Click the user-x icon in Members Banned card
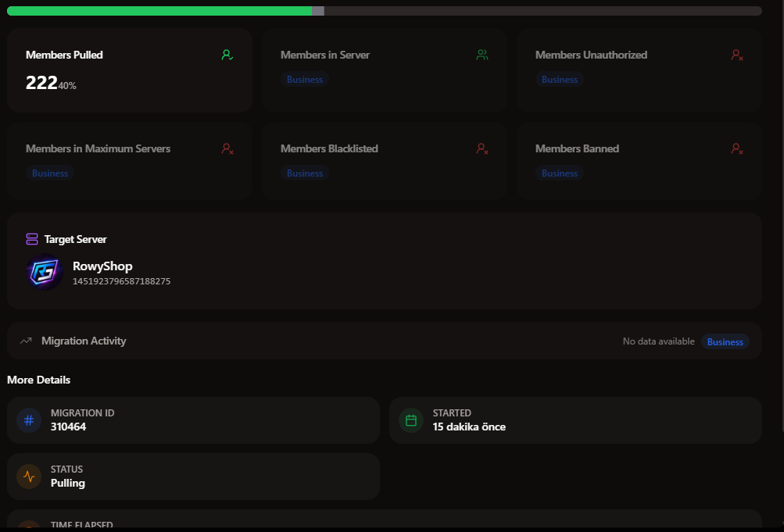This screenshot has height=532, width=784. pos(737,149)
